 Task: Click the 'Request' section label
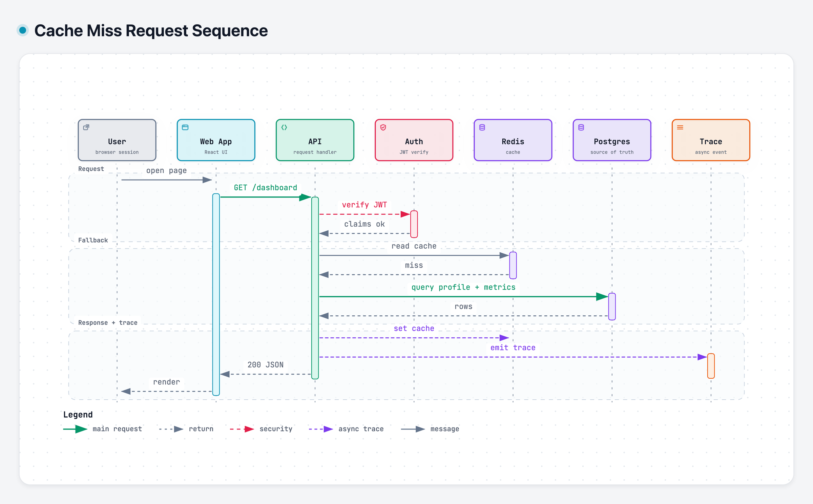click(x=91, y=169)
